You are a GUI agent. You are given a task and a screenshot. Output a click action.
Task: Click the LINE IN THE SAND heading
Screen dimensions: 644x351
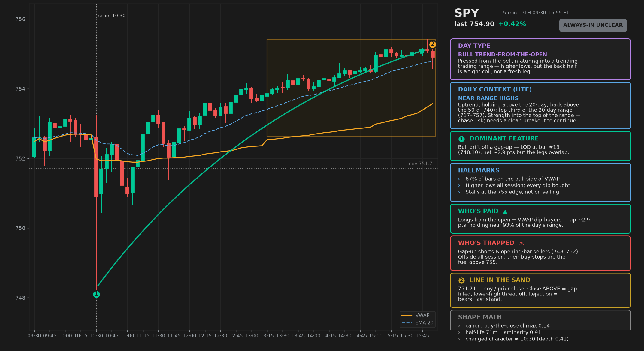coord(500,280)
